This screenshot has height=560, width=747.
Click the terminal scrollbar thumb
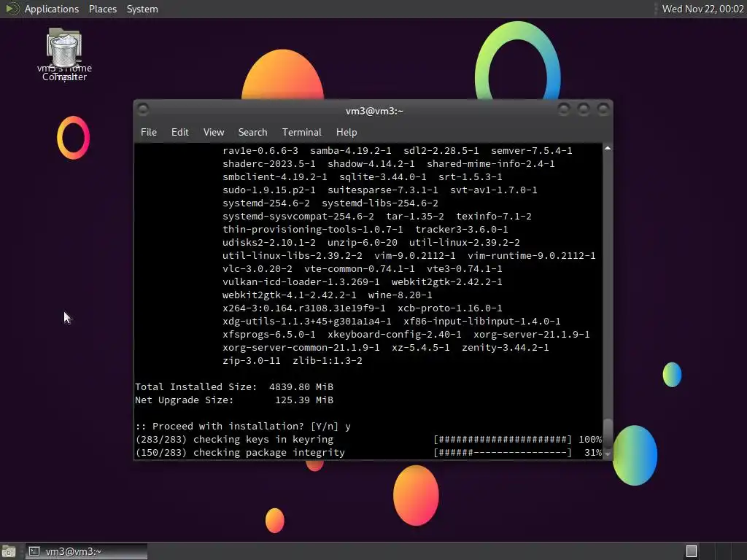tap(608, 433)
